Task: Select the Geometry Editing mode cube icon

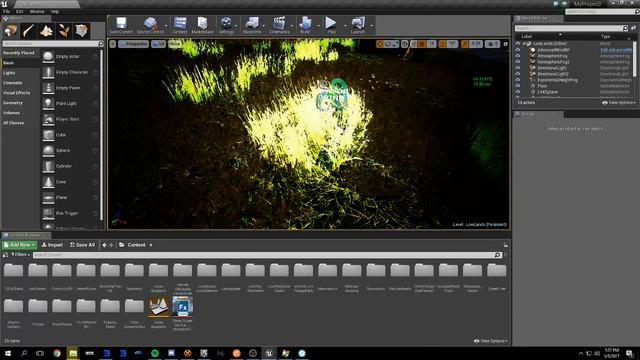Action: tap(81, 31)
